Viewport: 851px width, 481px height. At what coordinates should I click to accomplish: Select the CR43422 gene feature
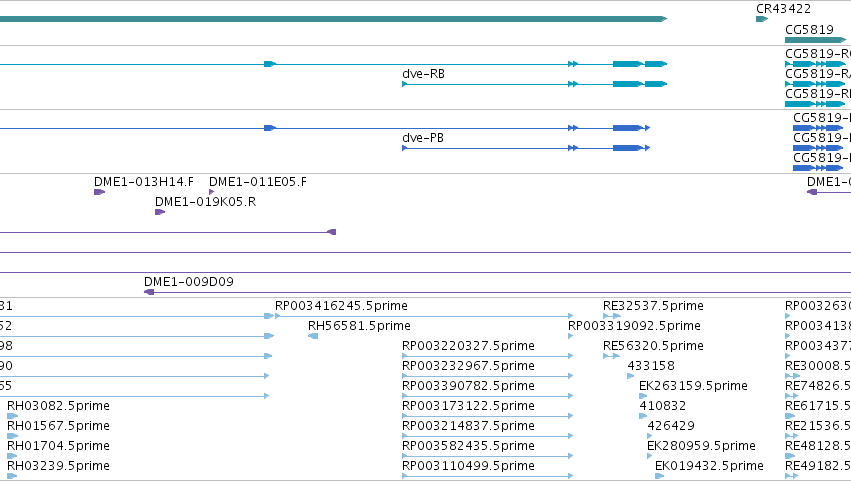(x=783, y=9)
